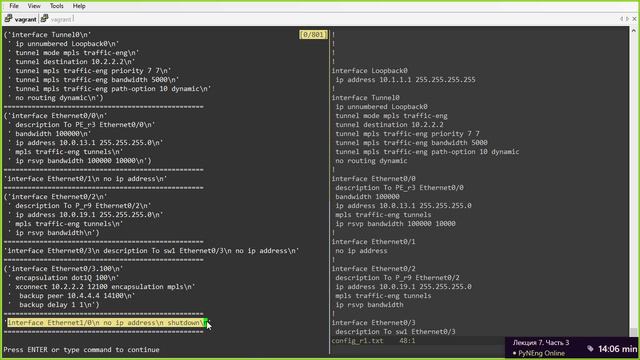
Task: Click "' no routing dynamic\n')" output line
Action: point(56,98)
